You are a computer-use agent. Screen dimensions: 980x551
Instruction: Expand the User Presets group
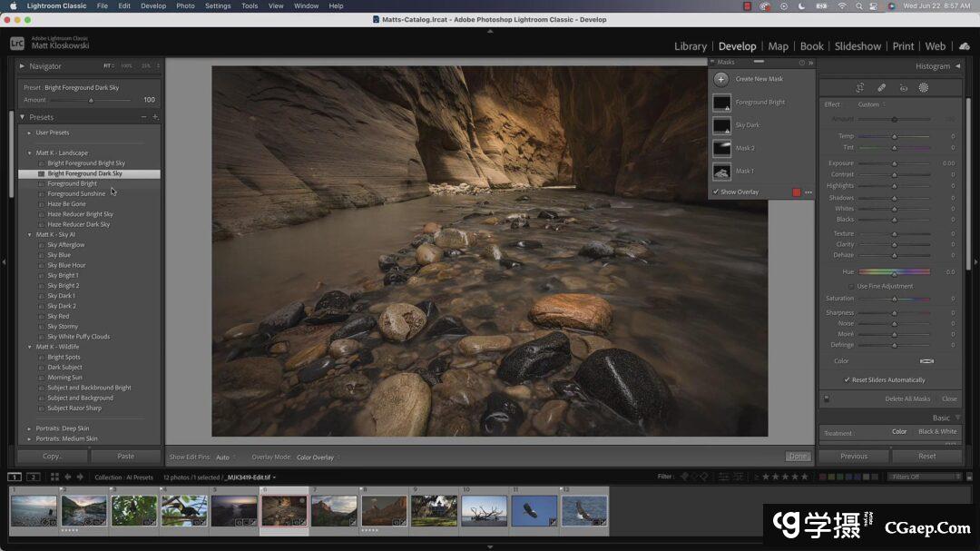pos(29,133)
